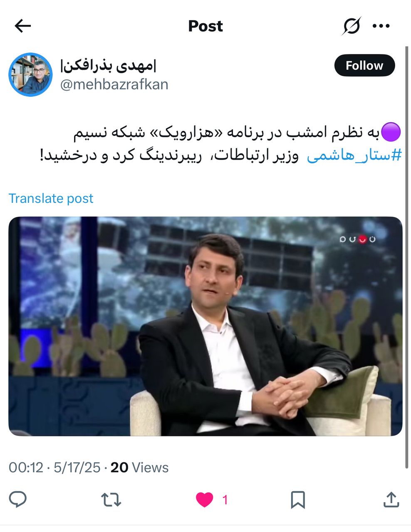Screen dimensions: 411x532
Task: Open the like count showing 1
Action: pos(225,500)
